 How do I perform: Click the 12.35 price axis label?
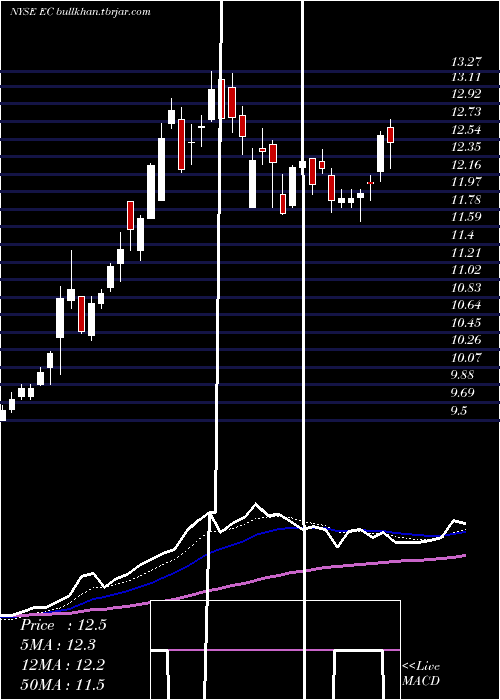point(466,147)
